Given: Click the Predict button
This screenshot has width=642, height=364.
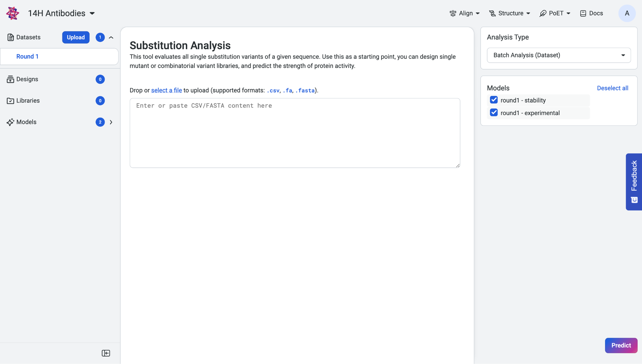Looking at the screenshot, I should (x=621, y=345).
